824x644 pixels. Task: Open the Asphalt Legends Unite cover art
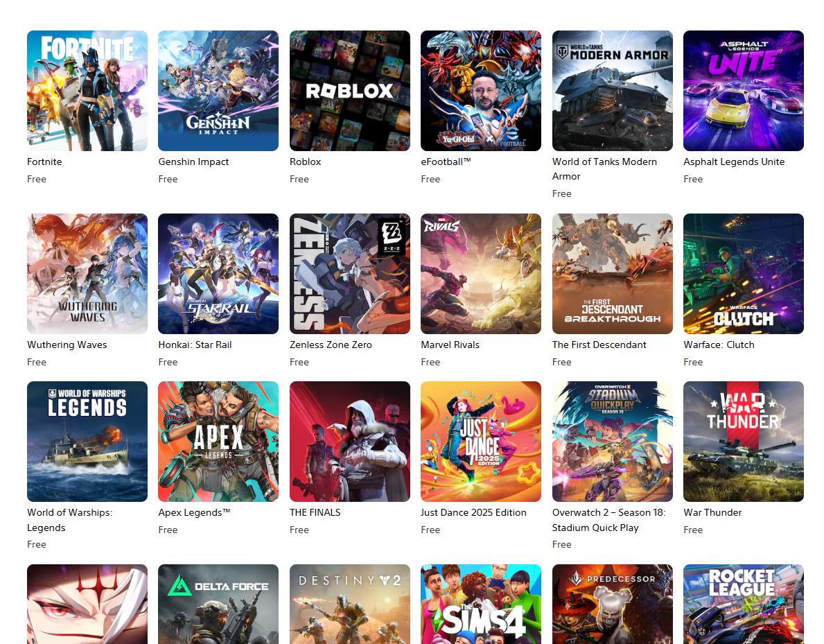[x=744, y=91]
